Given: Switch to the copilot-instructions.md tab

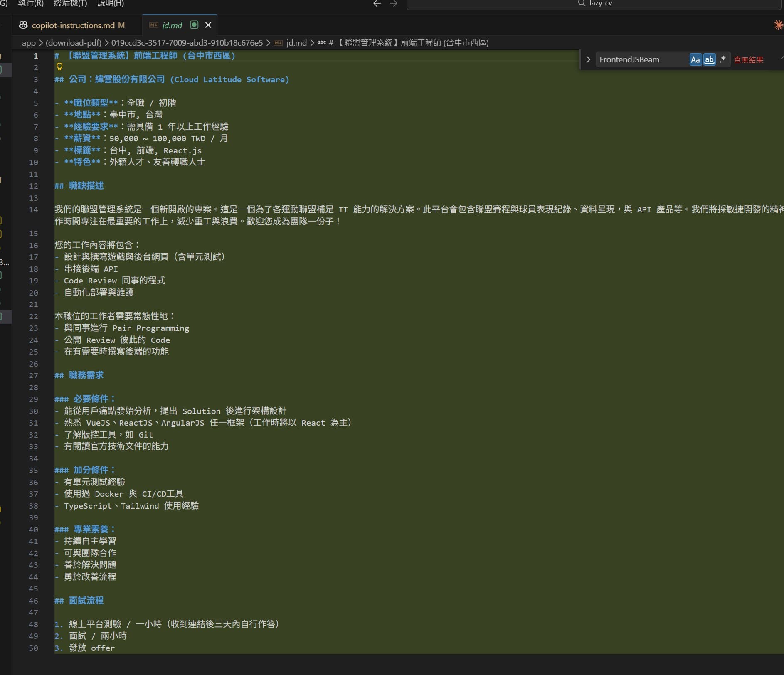Looking at the screenshot, I should 73,25.
